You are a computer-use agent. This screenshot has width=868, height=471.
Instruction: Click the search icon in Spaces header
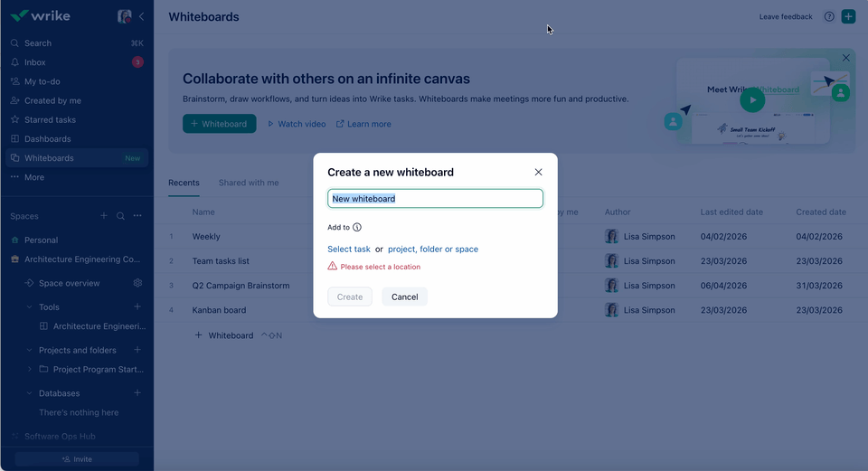point(120,216)
